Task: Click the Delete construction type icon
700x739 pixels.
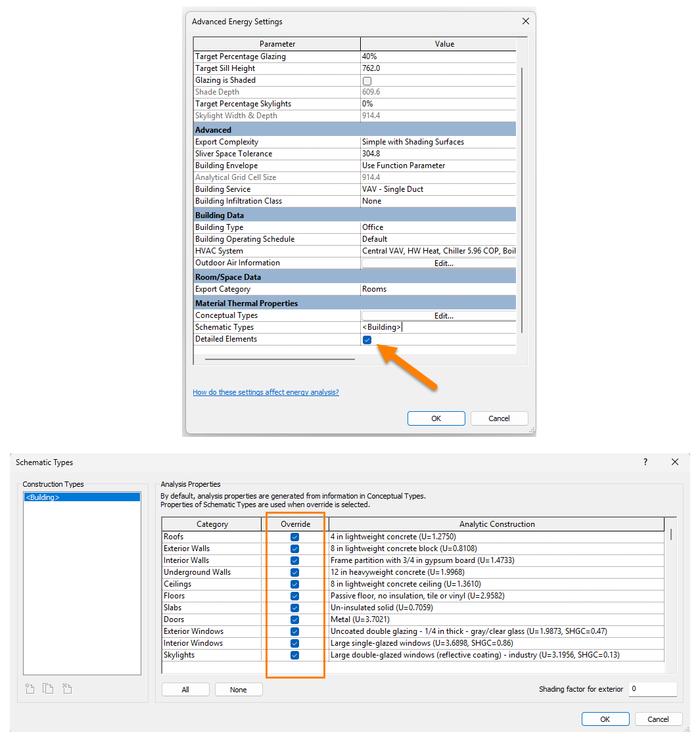Action: click(x=67, y=688)
